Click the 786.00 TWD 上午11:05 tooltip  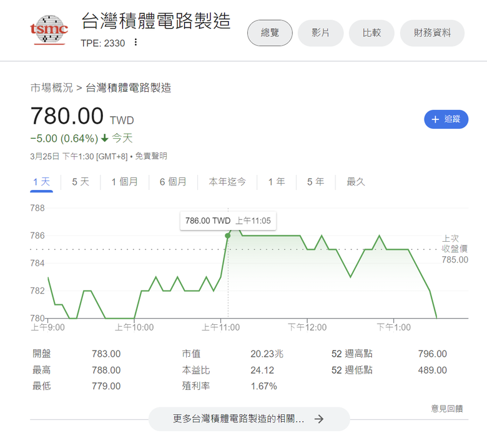(228, 221)
